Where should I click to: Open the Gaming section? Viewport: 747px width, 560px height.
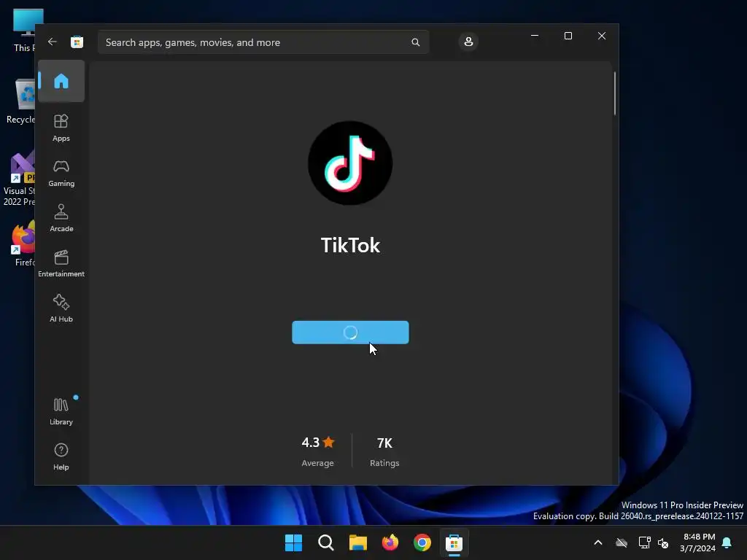[61, 173]
